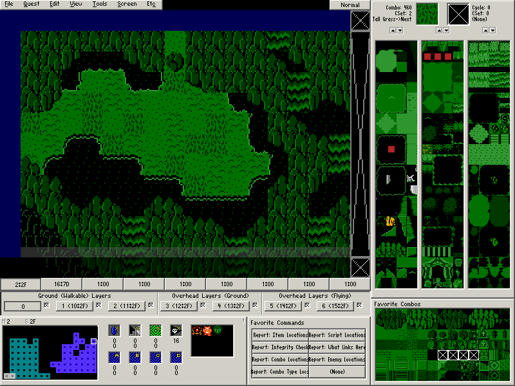Viewport: 515px width, 386px height.
Task: Click Report: Combo Type Locs favorite command
Action: click(x=280, y=372)
